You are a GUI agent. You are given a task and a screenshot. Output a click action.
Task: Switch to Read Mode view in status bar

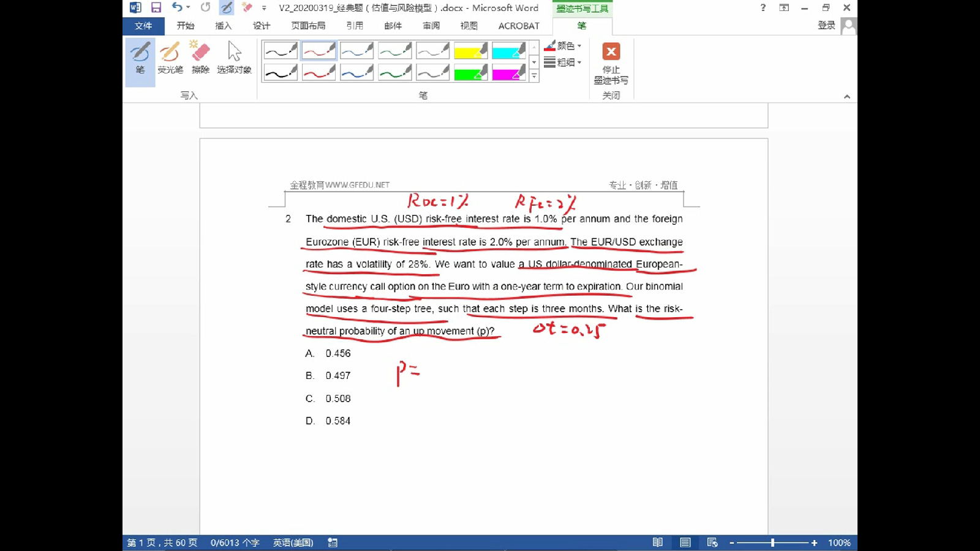[x=658, y=542]
